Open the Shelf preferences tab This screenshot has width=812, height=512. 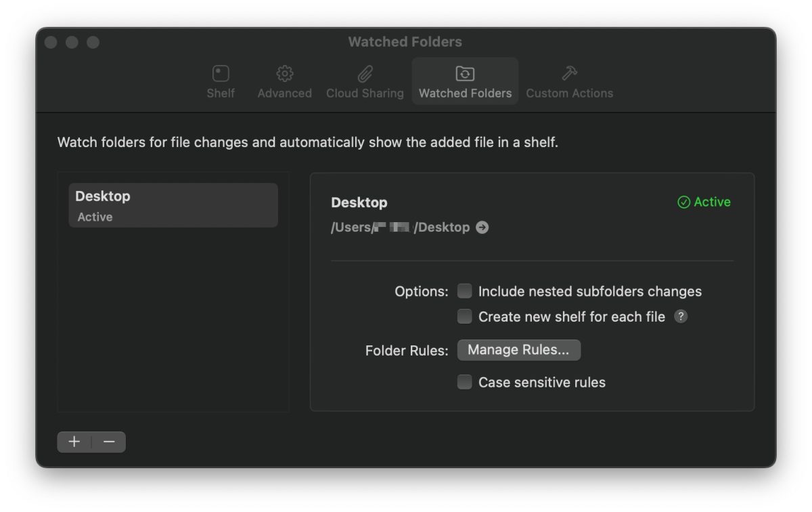(x=221, y=82)
